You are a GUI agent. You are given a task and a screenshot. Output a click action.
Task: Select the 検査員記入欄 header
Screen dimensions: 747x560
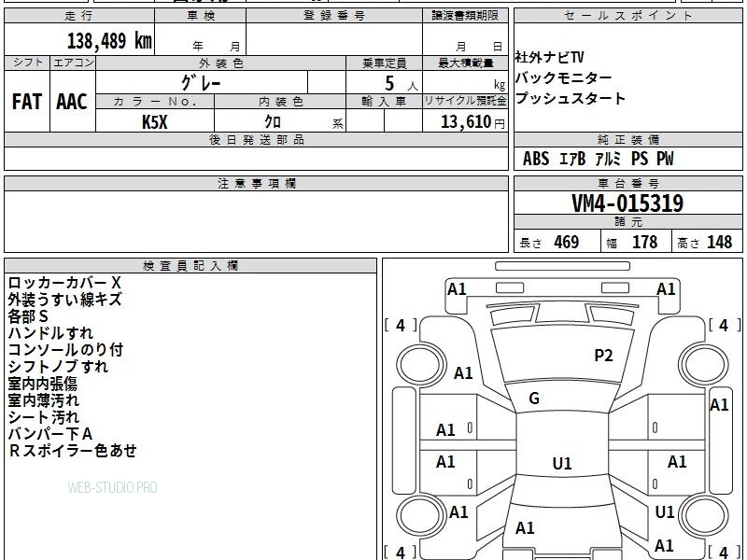190,266
